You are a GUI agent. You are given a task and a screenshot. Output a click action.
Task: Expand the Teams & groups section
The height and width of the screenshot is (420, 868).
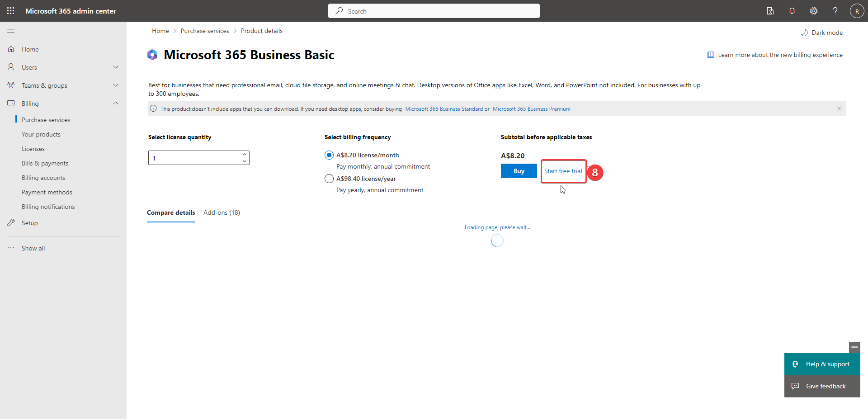pos(116,85)
